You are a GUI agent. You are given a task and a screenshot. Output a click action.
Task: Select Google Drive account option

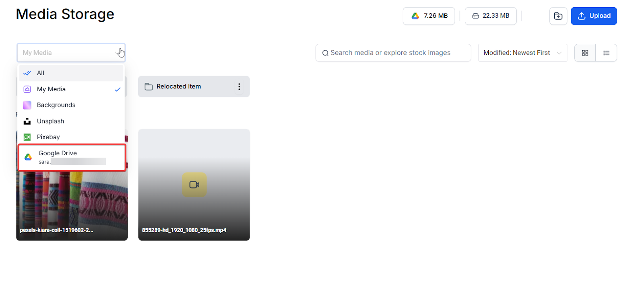[72, 158]
